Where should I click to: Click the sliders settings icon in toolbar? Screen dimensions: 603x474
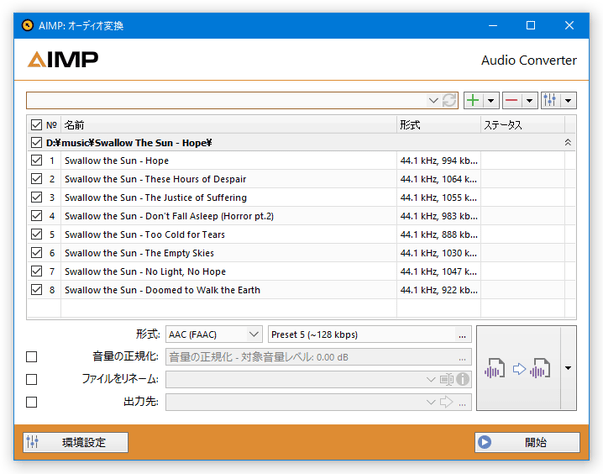coord(550,100)
